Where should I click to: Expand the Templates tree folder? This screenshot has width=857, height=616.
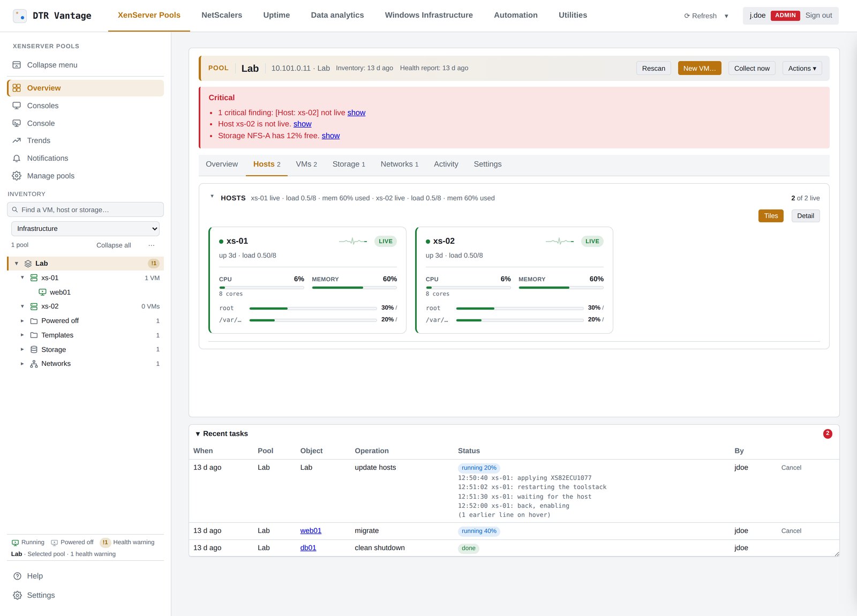[22, 335]
